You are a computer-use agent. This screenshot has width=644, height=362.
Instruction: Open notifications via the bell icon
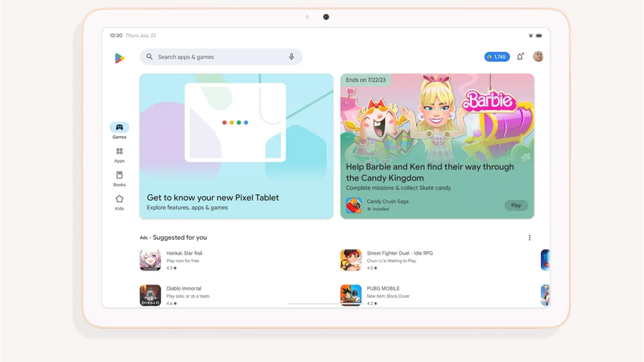pyautogui.click(x=520, y=57)
